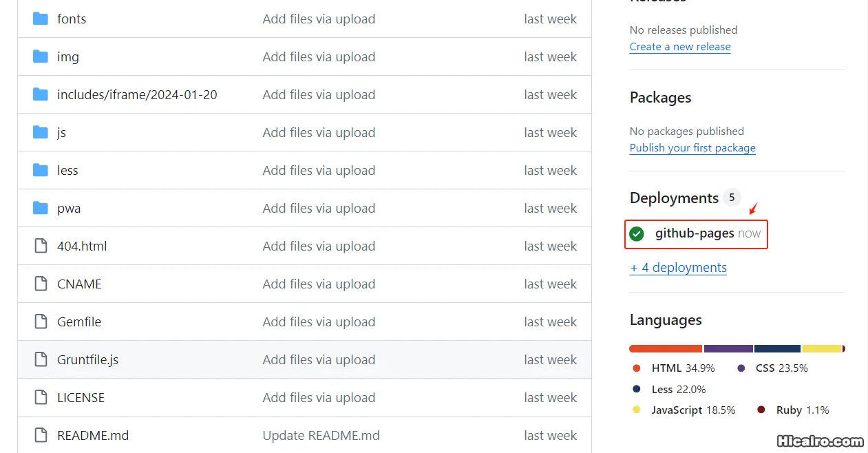Click the file icon next to 404.html
Screen dimensions: 868x453
40,246
